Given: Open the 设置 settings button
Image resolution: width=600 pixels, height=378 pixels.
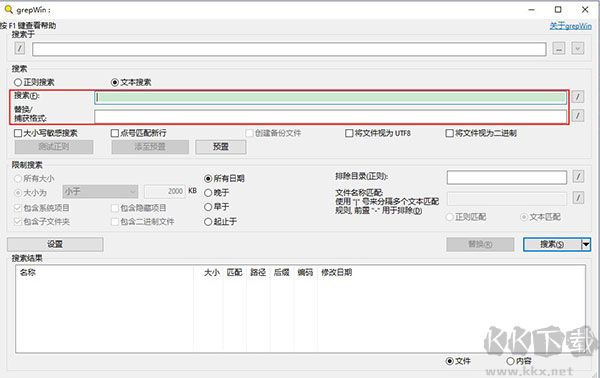Looking at the screenshot, I should point(55,244).
